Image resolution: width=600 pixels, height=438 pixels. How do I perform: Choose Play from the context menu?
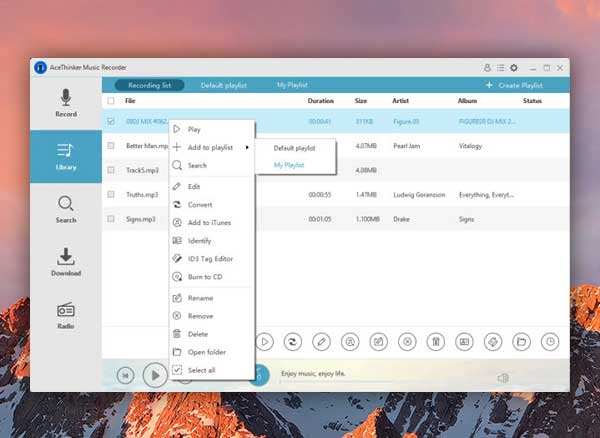(212, 129)
